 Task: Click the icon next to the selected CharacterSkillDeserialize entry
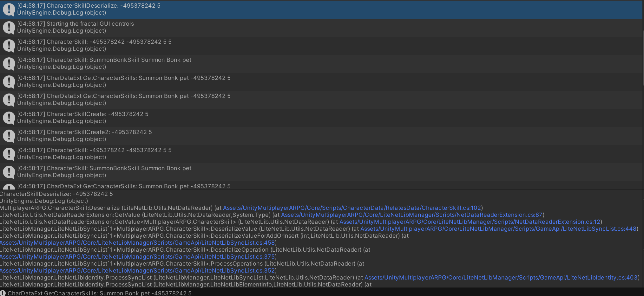9,10
